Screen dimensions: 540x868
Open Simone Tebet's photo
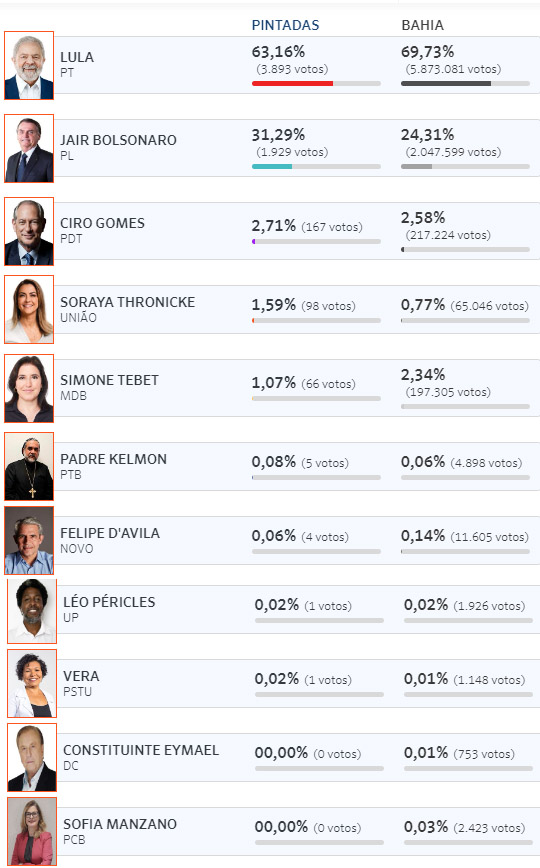tap(29, 388)
